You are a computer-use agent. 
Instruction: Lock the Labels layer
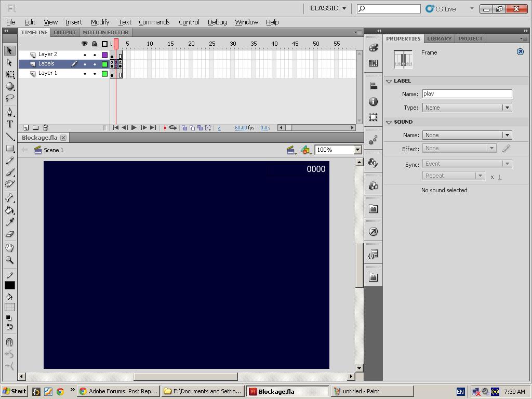[x=95, y=63]
